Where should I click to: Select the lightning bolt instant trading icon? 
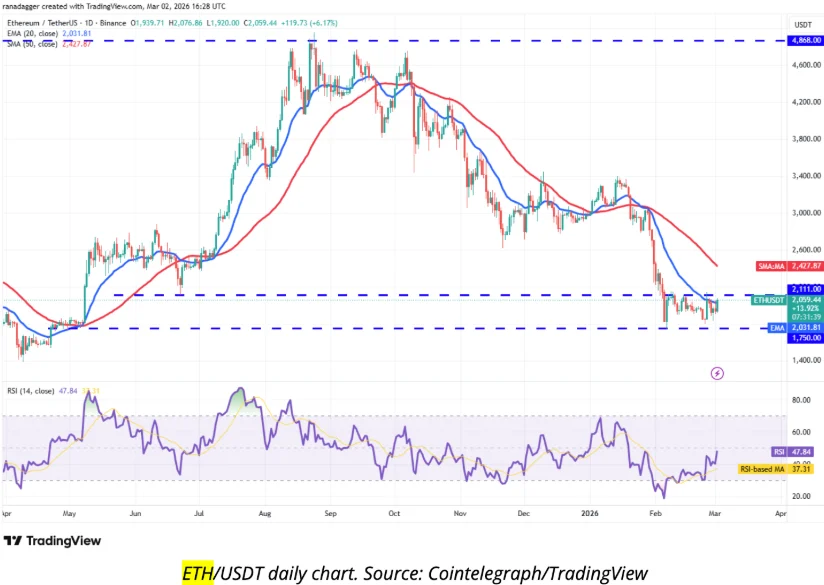coord(718,373)
